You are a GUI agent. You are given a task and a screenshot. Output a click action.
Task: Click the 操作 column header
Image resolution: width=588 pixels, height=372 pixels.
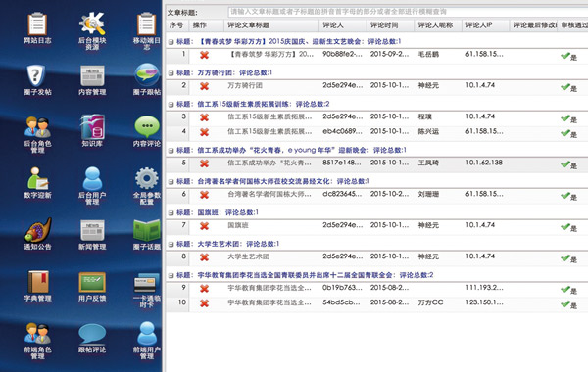(x=207, y=25)
